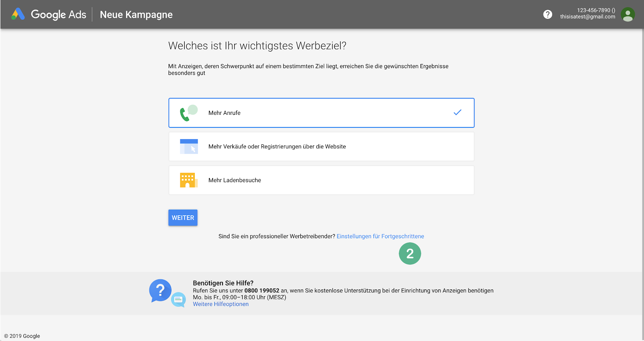Click the green number 2 badge

410,254
